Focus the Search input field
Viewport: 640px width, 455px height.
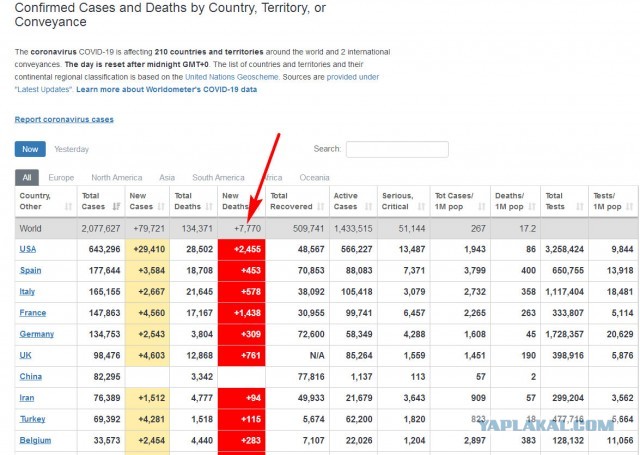397,149
